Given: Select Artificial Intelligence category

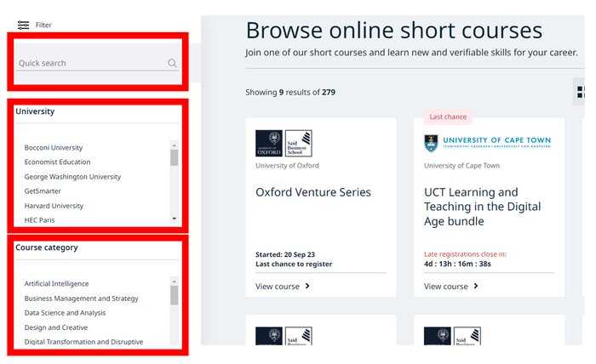Looking at the screenshot, I should coord(56,283).
